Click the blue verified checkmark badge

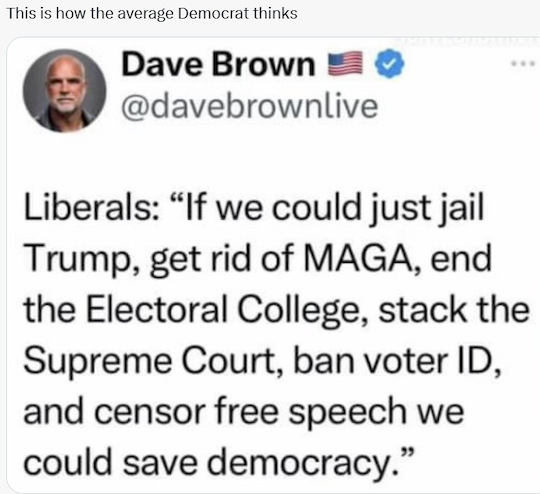pyautogui.click(x=389, y=63)
